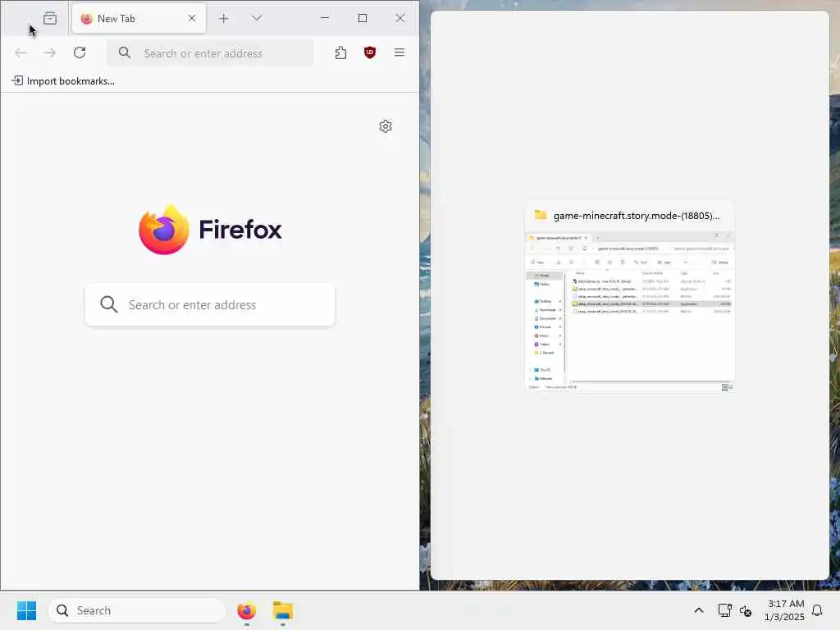Viewport: 840px width, 630px height.
Task: Open the Windows Start menu
Action: [26, 610]
